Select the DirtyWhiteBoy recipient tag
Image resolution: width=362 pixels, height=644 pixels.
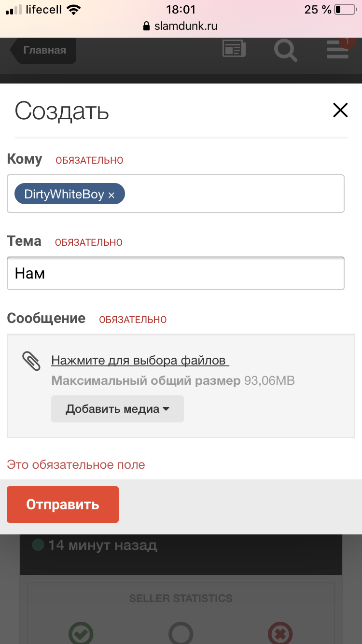click(64, 195)
